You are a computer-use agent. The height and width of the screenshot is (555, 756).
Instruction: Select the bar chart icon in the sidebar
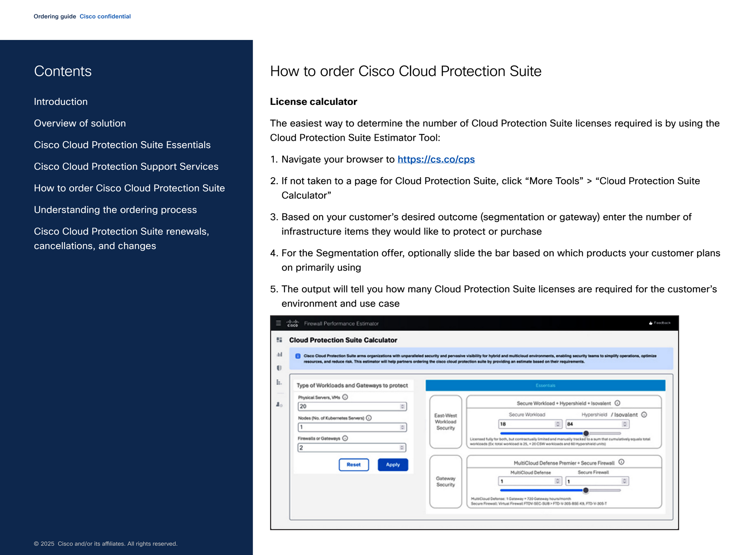point(279,354)
